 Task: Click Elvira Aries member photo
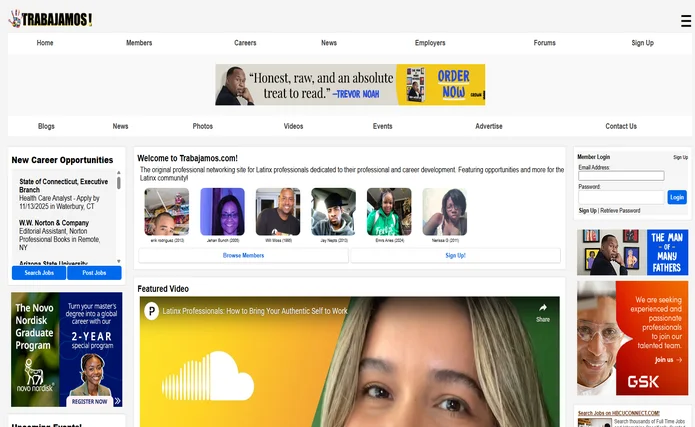[389, 212]
